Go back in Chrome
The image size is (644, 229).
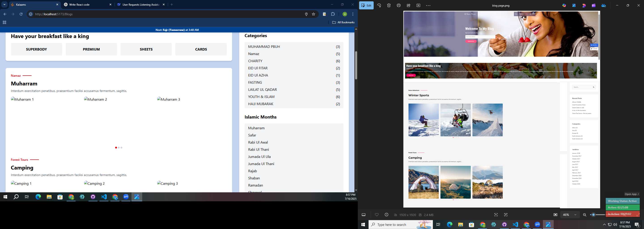(x=5, y=14)
